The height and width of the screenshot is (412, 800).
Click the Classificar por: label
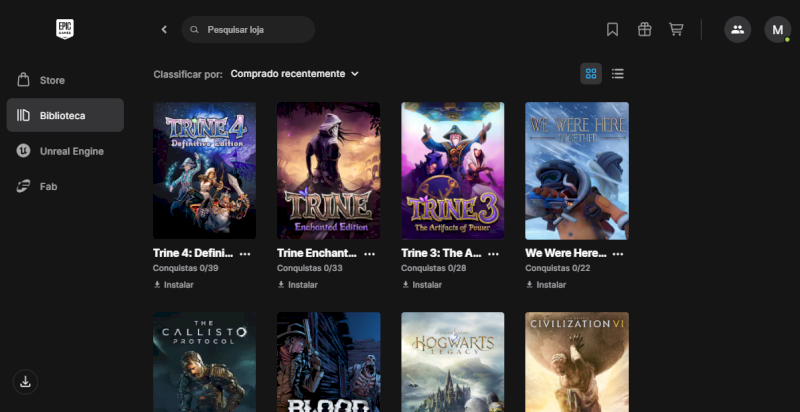tap(188, 74)
